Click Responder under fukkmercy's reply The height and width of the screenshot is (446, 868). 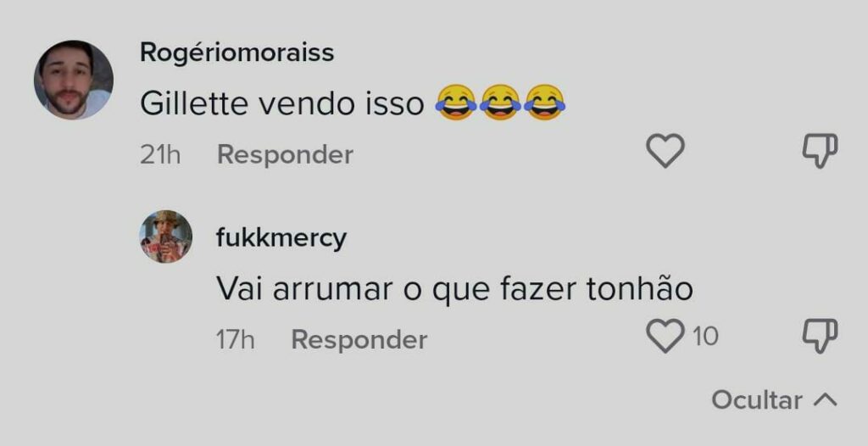[x=359, y=340]
